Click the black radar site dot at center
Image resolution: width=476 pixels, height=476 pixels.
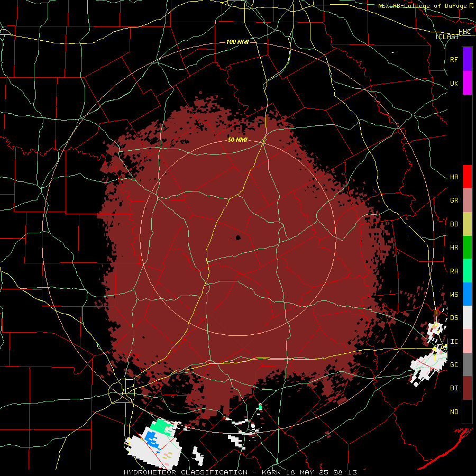click(x=238, y=237)
